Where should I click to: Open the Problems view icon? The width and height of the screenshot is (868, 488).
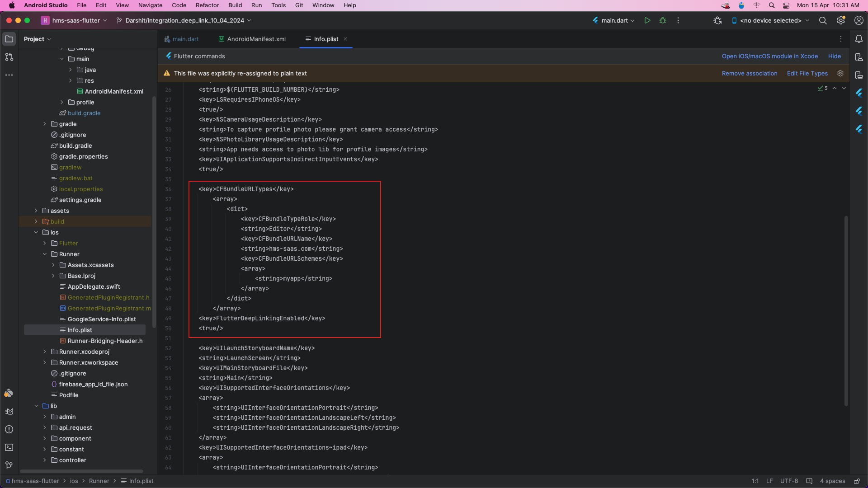click(x=9, y=430)
